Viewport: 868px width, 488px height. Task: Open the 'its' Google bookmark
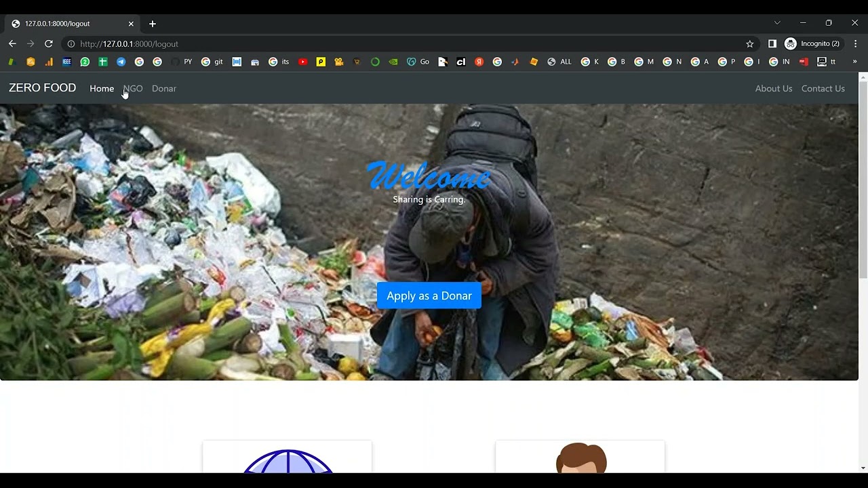279,62
